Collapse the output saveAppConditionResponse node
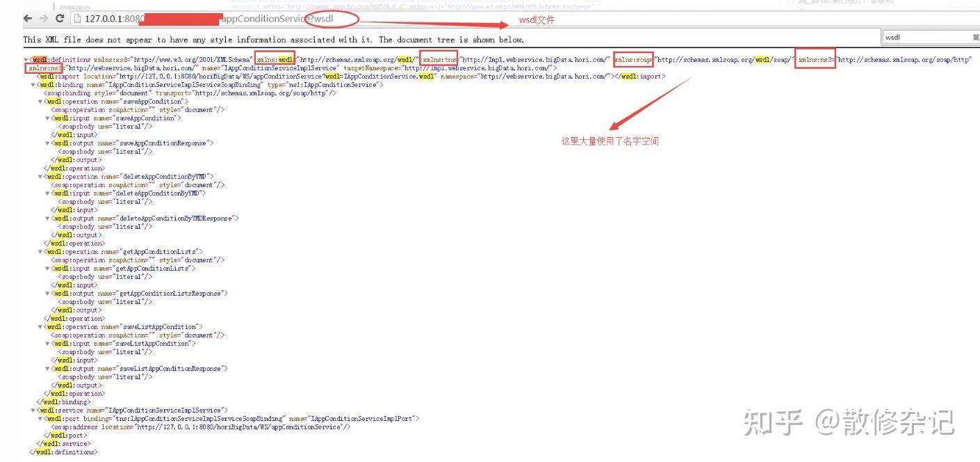The height and width of the screenshot is (462, 980). point(47,143)
